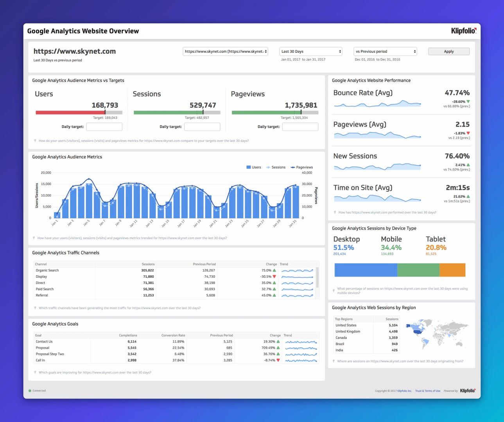The width and height of the screenshot is (504, 422).
Task: Select the Direct channel row
Action: click(174, 283)
